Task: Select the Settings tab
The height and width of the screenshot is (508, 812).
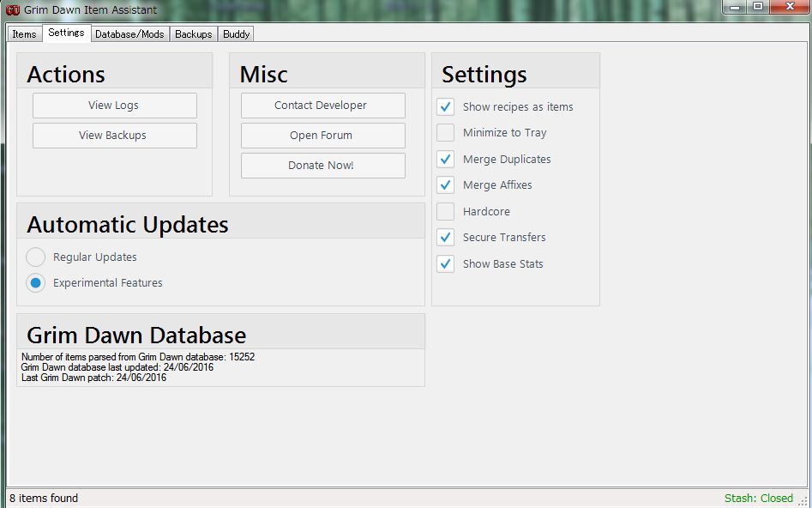Action: click(x=66, y=33)
